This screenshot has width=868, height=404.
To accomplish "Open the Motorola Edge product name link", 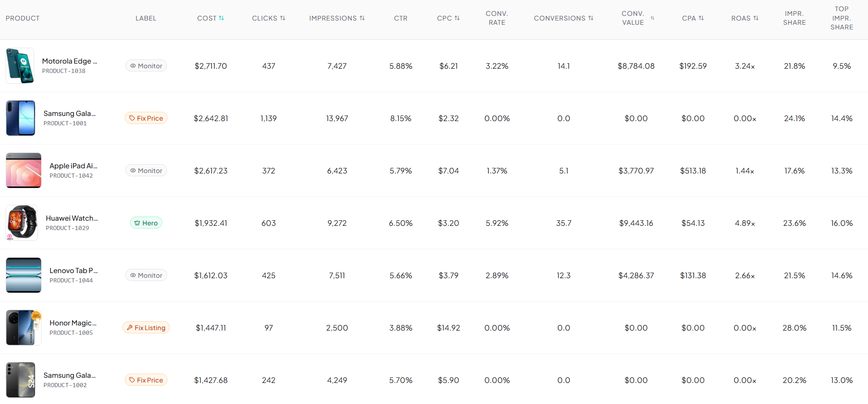I will coord(70,61).
